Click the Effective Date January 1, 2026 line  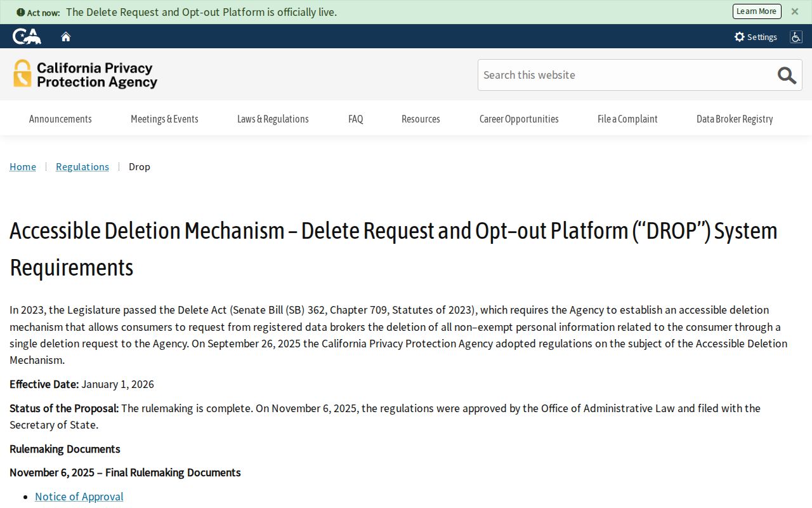pos(82,384)
